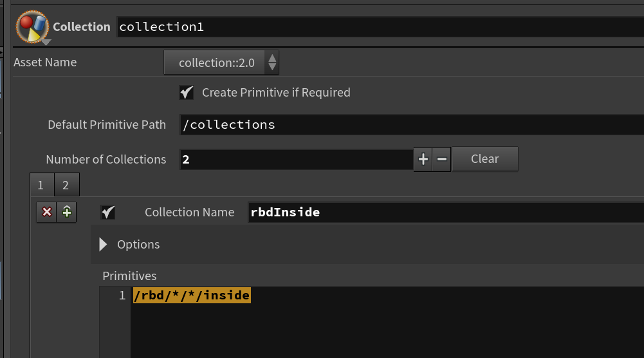Clear all collections
This screenshot has height=358, width=644.
pos(485,159)
